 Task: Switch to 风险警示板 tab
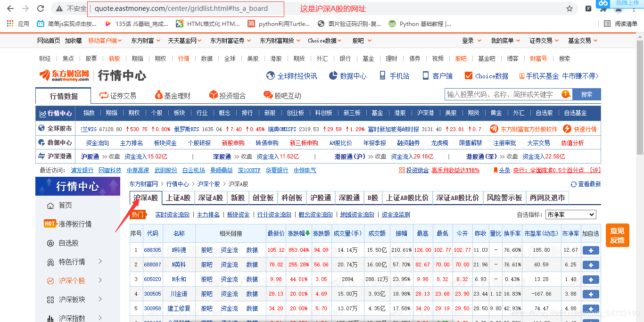(x=504, y=198)
